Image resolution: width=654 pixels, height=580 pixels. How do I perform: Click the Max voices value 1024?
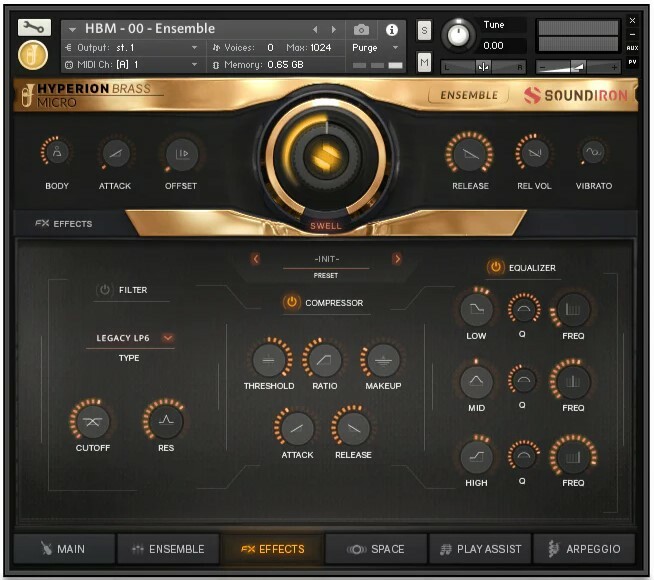tap(320, 48)
